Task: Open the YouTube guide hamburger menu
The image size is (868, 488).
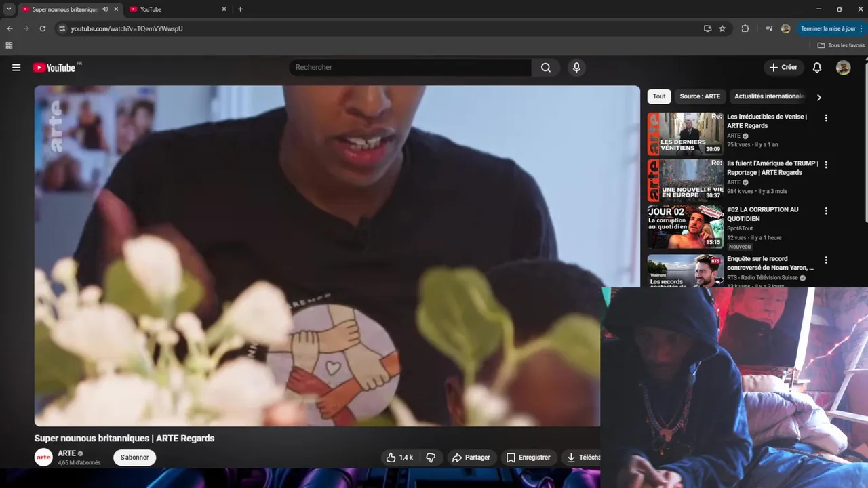Action: click(x=16, y=68)
